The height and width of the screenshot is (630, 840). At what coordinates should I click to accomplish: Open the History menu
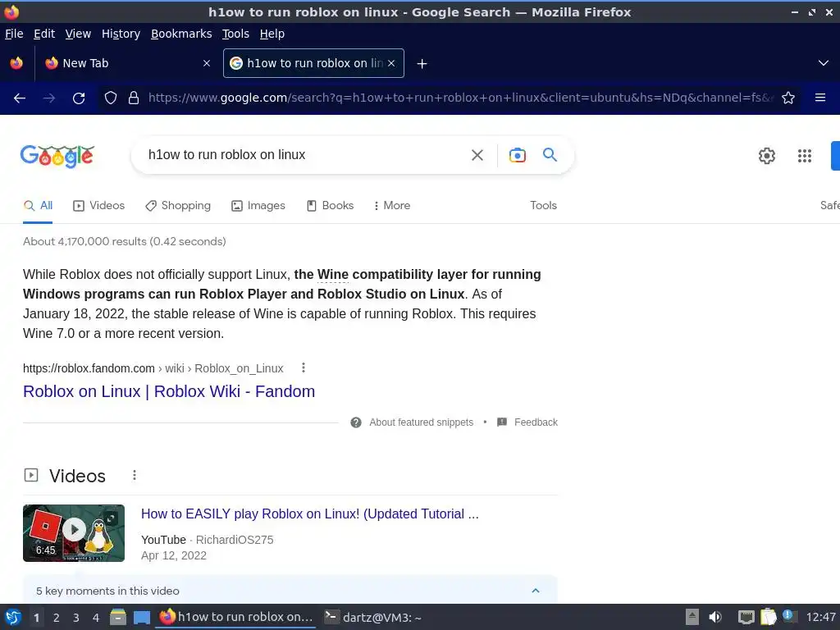121,34
